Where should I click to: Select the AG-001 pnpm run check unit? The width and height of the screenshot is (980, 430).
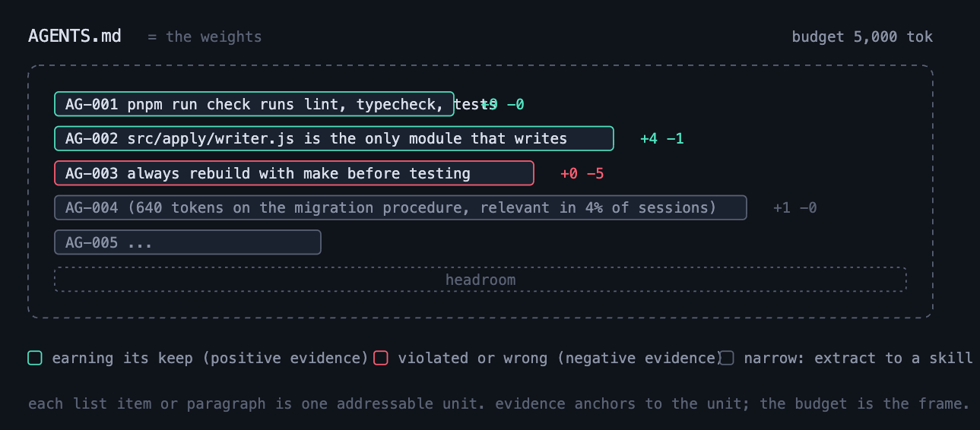click(x=254, y=104)
